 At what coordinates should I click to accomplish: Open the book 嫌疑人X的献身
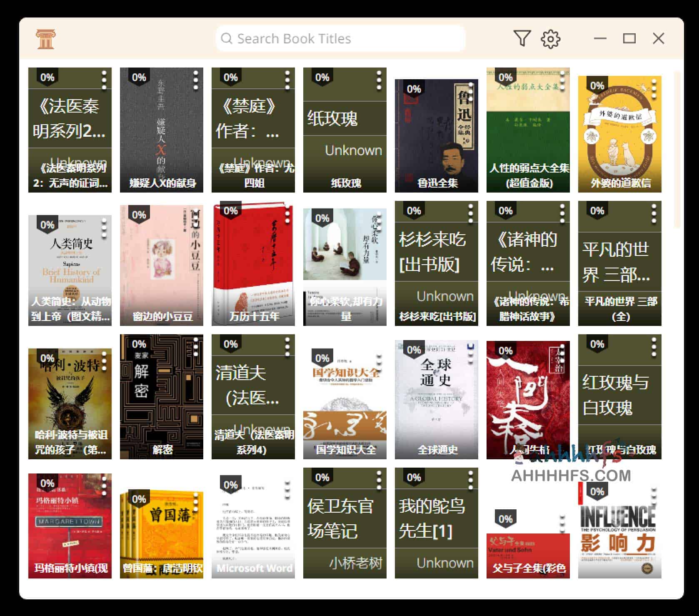coord(161,129)
